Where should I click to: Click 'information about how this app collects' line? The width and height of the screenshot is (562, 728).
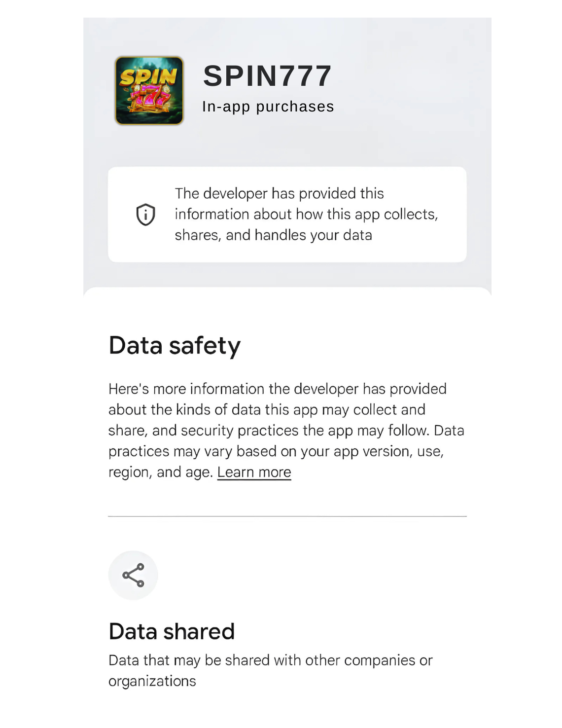tap(306, 214)
